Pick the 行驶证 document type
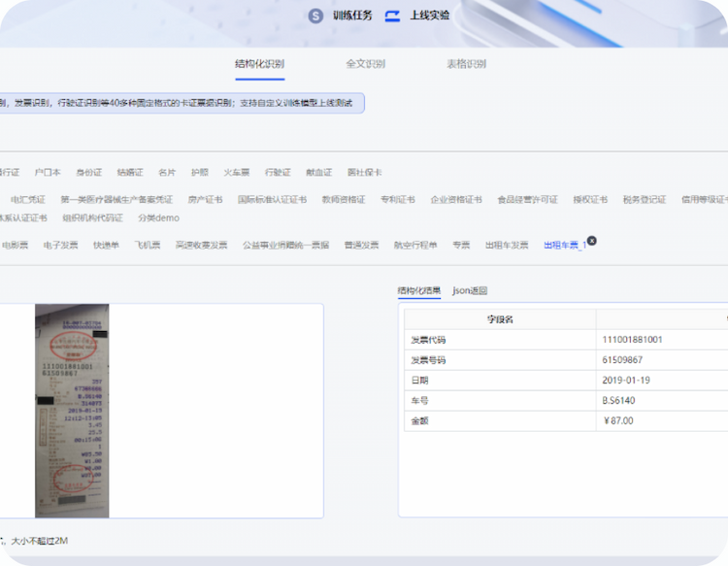The width and height of the screenshot is (728, 566). click(278, 173)
